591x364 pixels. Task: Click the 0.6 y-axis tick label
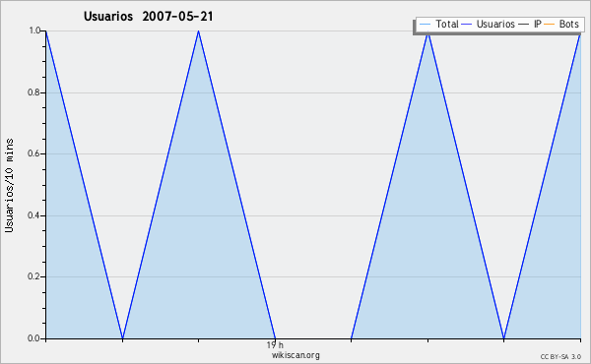(x=33, y=153)
